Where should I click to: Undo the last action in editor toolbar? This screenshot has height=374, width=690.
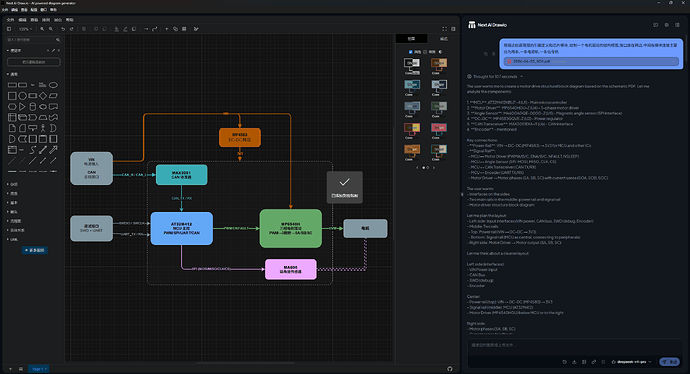[63, 29]
